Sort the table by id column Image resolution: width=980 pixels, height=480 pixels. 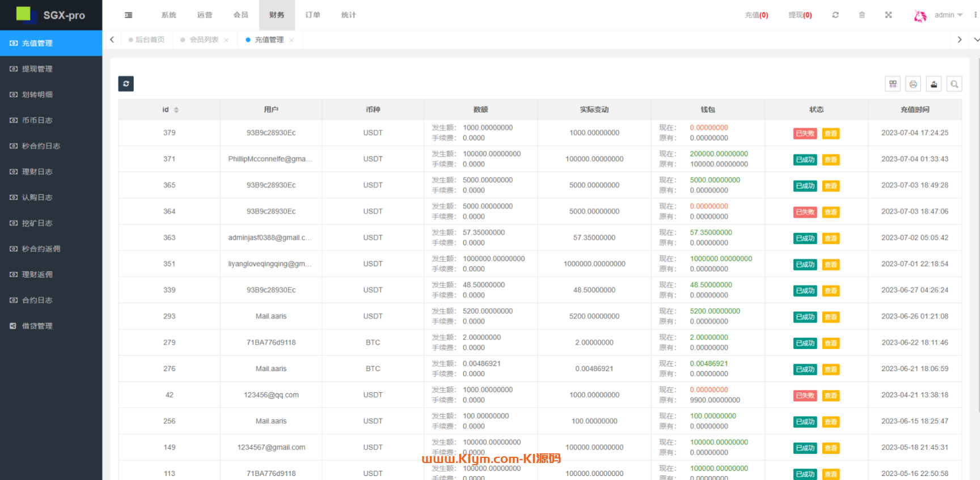(176, 110)
